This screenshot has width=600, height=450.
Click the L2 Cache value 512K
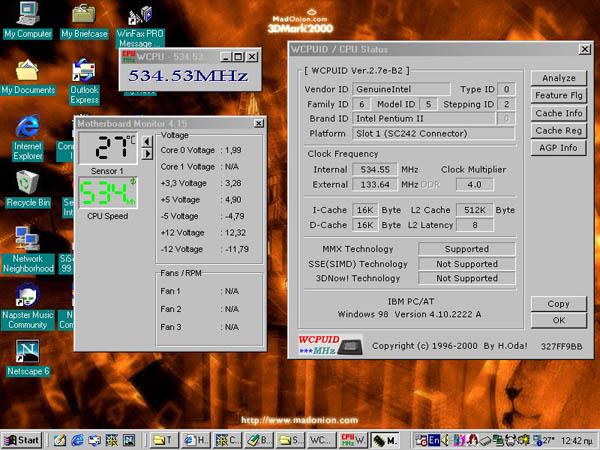(474, 210)
